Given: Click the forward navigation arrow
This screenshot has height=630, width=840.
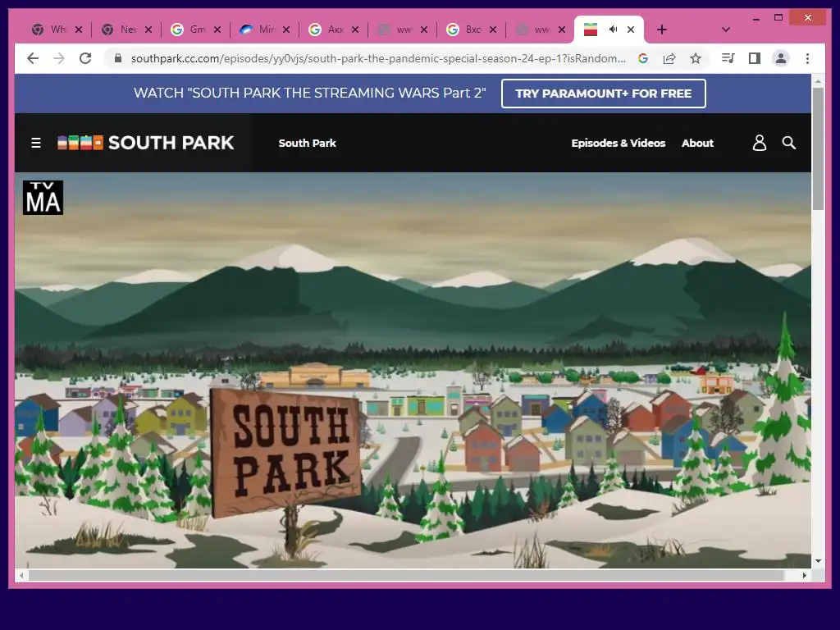Looking at the screenshot, I should click(59, 58).
